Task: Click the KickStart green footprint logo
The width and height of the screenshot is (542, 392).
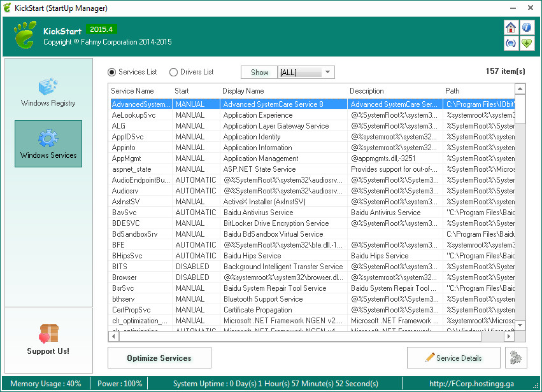Action: [x=25, y=34]
